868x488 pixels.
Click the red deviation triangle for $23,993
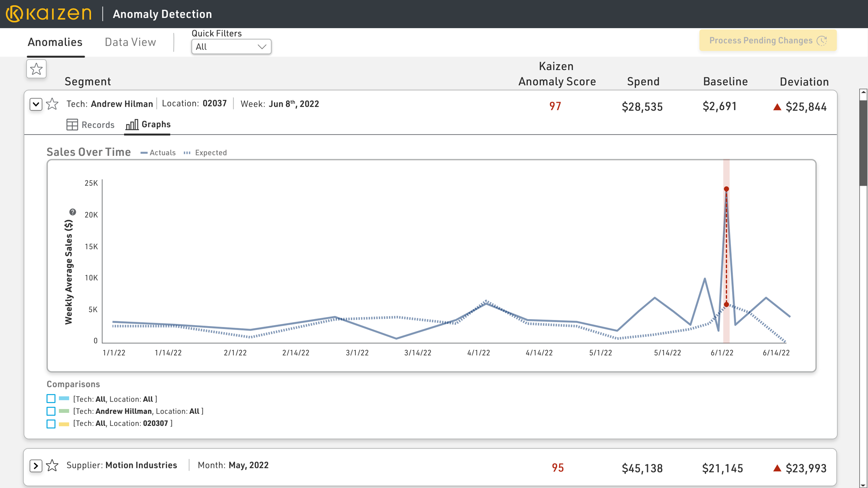click(x=777, y=468)
